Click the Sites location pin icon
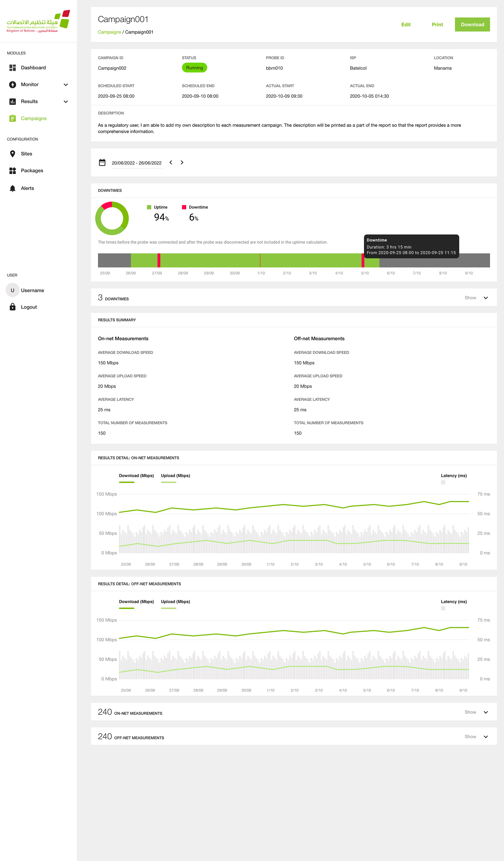This screenshot has width=504, height=861. 13,154
